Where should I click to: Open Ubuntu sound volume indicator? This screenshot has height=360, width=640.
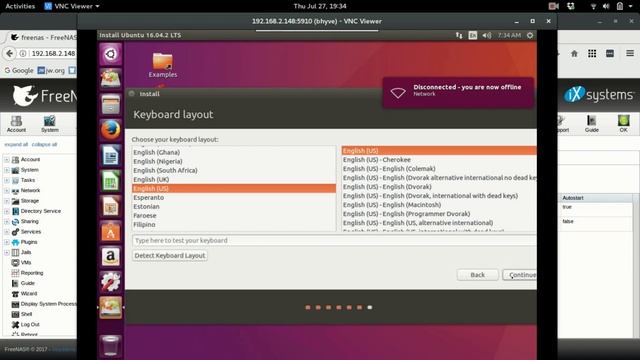tap(487, 36)
